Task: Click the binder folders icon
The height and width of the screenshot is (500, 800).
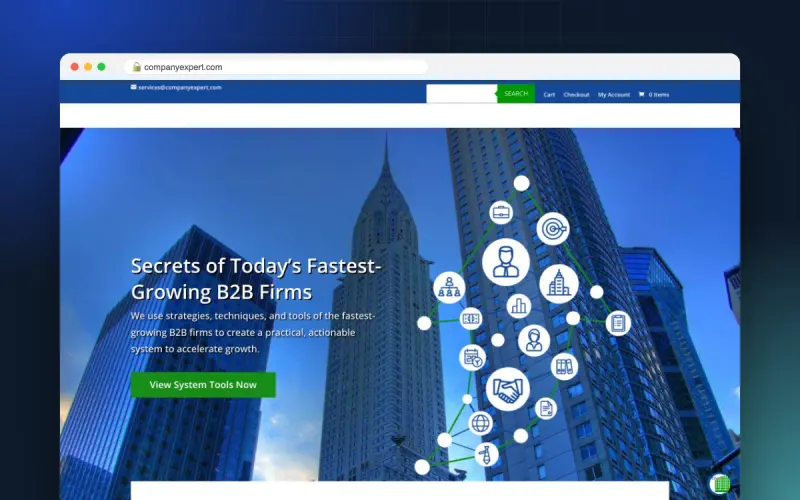Action: [x=564, y=366]
